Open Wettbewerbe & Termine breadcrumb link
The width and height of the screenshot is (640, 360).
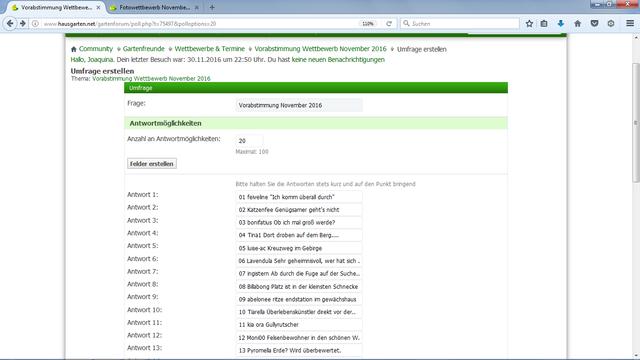point(210,49)
